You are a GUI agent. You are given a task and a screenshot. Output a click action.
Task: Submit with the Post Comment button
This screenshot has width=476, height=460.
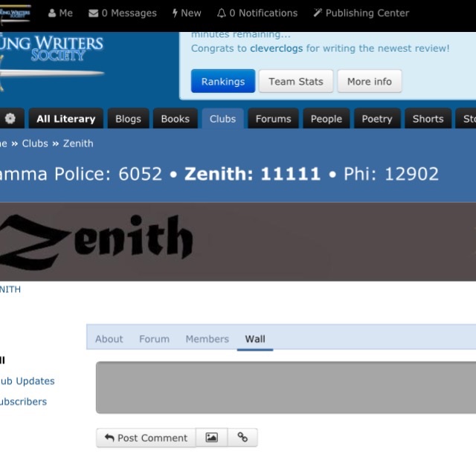(146, 438)
